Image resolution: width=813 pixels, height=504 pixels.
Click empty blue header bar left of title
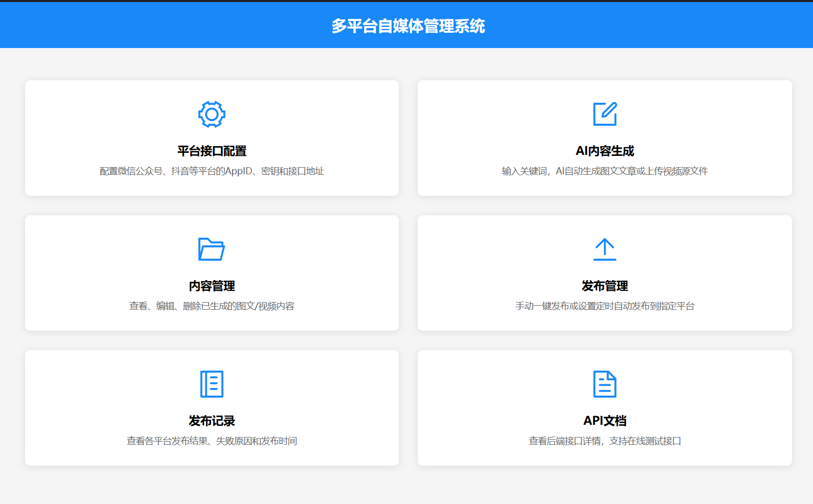[x=153, y=26]
